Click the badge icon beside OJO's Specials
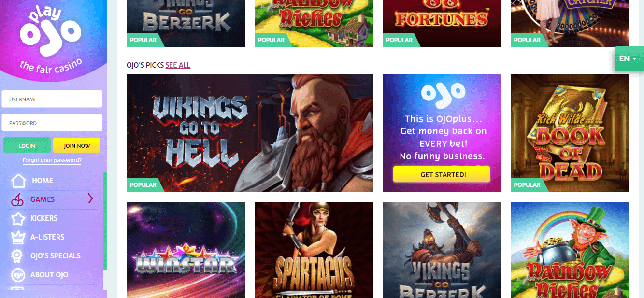This screenshot has width=644, height=298. (x=18, y=256)
